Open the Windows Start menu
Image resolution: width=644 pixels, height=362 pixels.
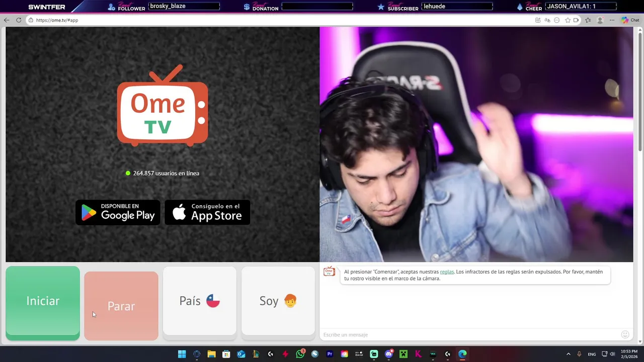(x=182, y=354)
